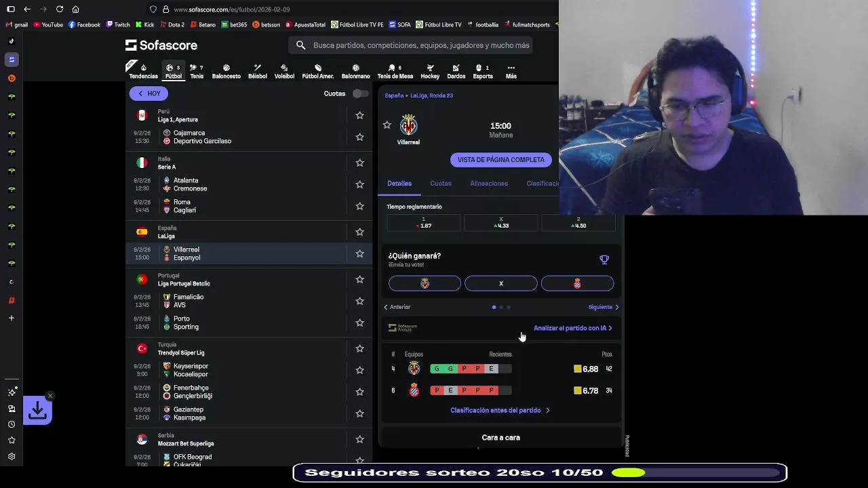This screenshot has height=488, width=868.
Task: Select draw odds 4.33
Action: (501, 223)
